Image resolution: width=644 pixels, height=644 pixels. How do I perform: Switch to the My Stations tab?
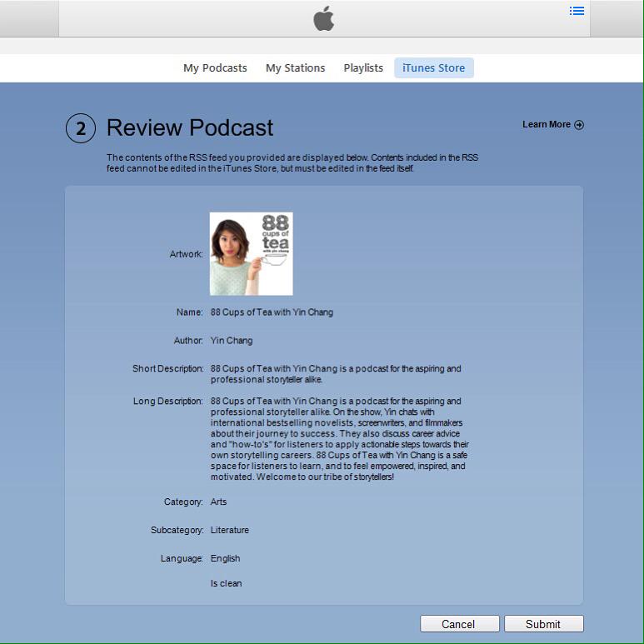click(x=295, y=67)
